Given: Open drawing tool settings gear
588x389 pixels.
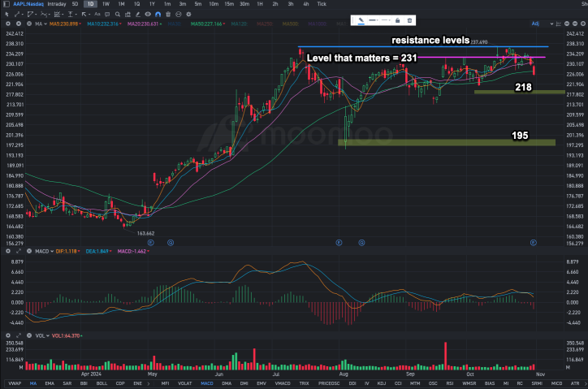Looking at the screenshot, I should click(188, 15).
